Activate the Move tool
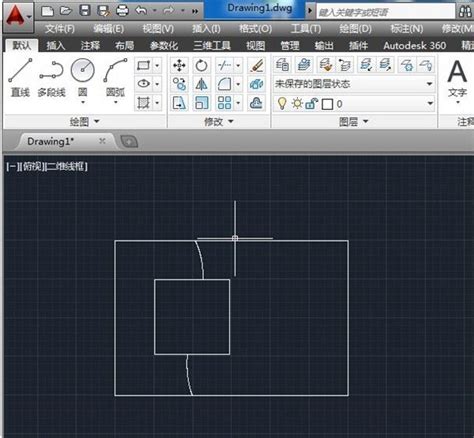474x438 pixels. (x=179, y=65)
